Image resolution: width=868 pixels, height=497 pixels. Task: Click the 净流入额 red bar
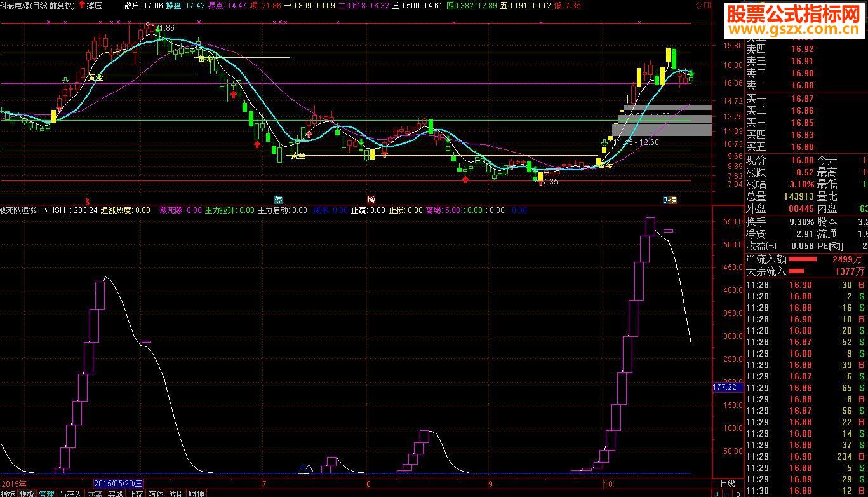(x=803, y=259)
